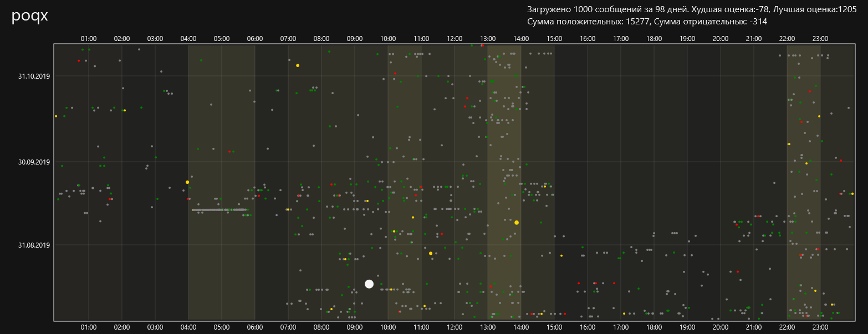Click the large yellow dot before 14:00
This screenshot has height=334, width=868.
click(517, 223)
